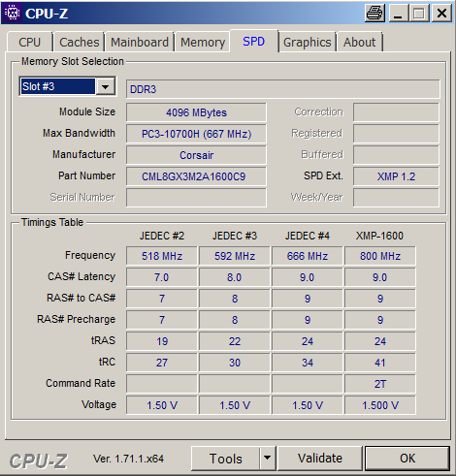456x476 pixels.
Task: Minimize the CPU-Z window
Action: click(x=398, y=14)
